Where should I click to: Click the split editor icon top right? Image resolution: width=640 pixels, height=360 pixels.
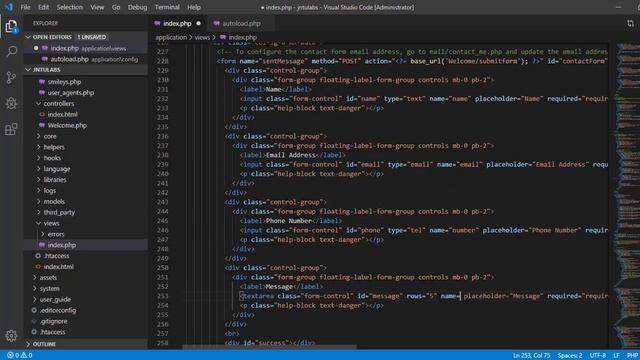[x=631, y=23]
